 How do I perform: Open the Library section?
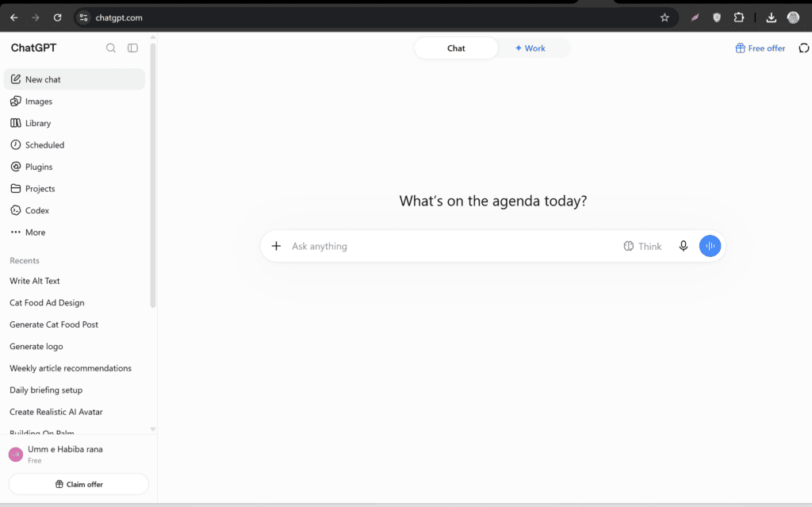coord(75,123)
